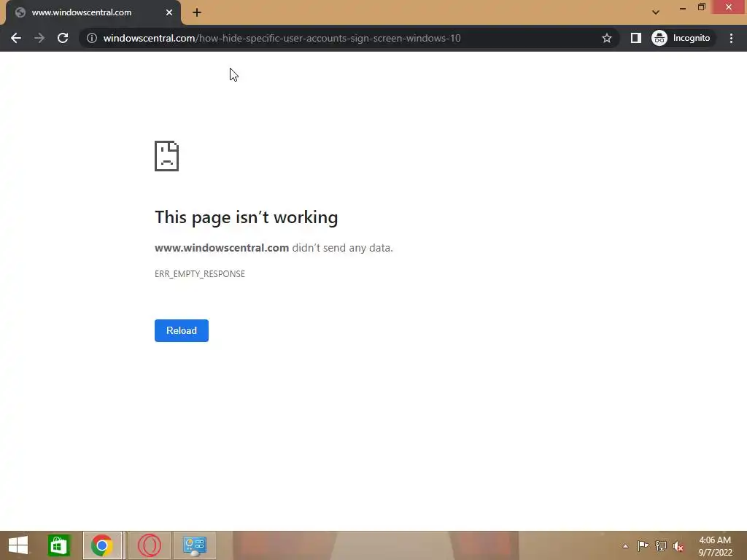This screenshot has width=747, height=560.
Task: Click the windowscentral.com URL address field
Action: pos(348,38)
